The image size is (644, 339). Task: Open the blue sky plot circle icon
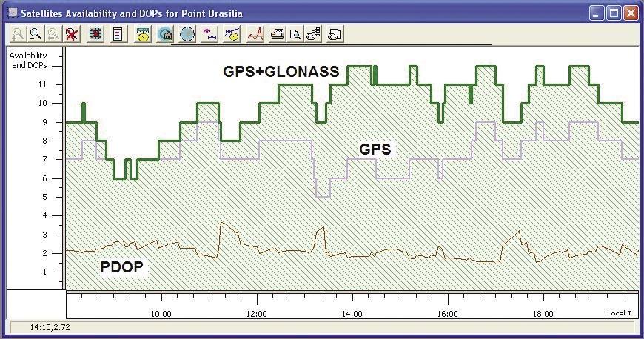click(187, 34)
